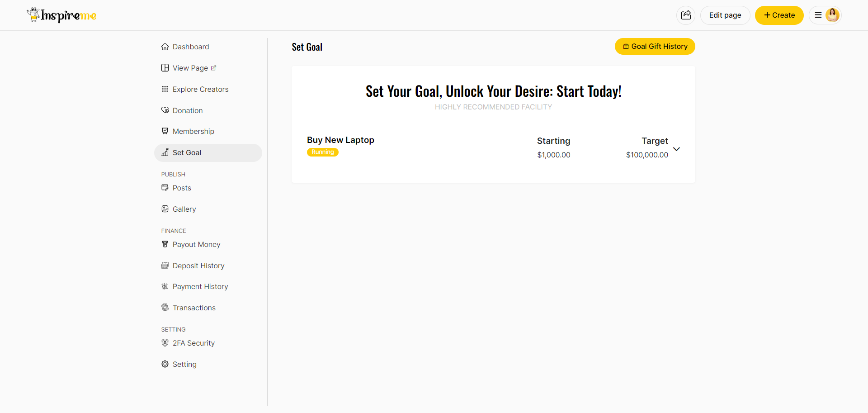Select the Donation heart icon in sidebar
The image size is (868, 413).
(165, 110)
